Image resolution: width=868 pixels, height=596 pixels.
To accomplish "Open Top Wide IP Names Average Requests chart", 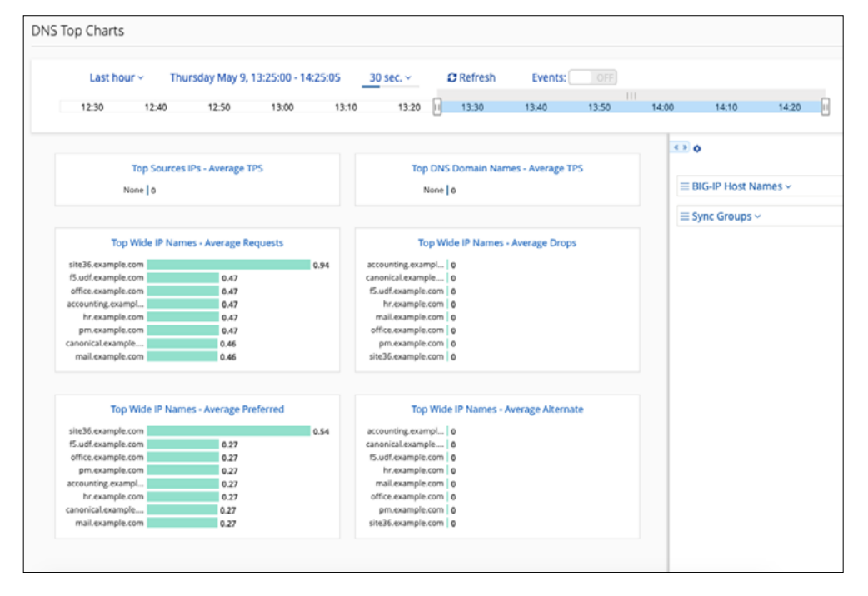I will (197, 243).
